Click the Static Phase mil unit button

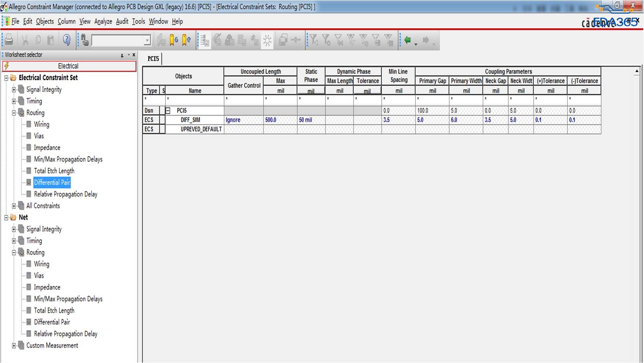(311, 91)
